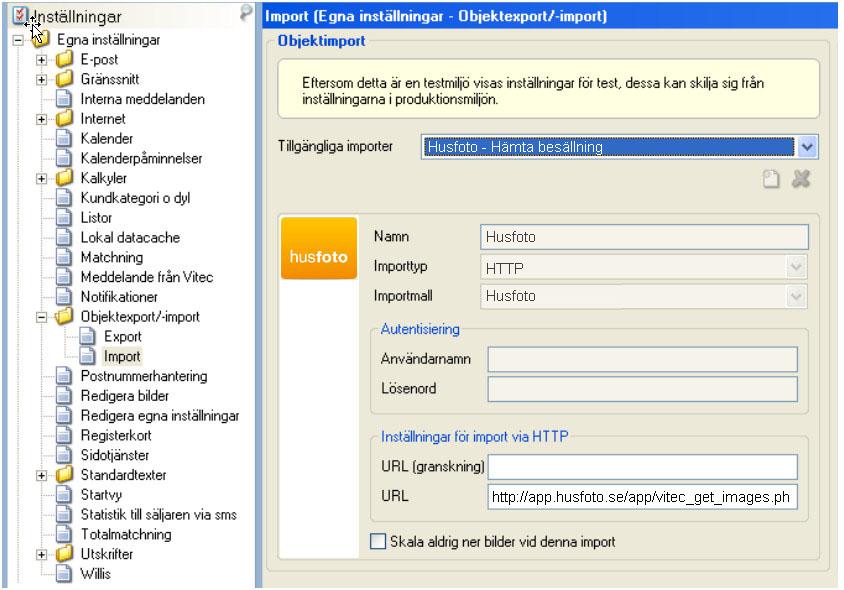Click the Willis page icon
This screenshot has width=844, height=590.
[64, 574]
